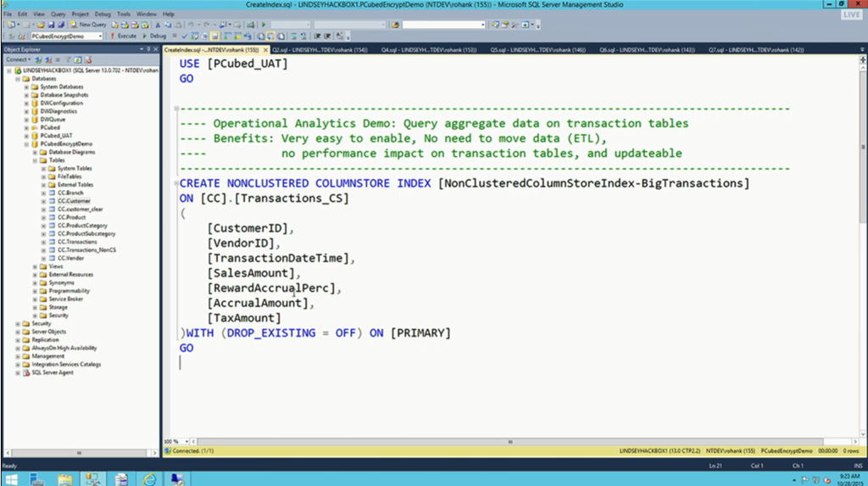
Task: Close the CreateIndex.sql tab
Action: [x=265, y=50]
